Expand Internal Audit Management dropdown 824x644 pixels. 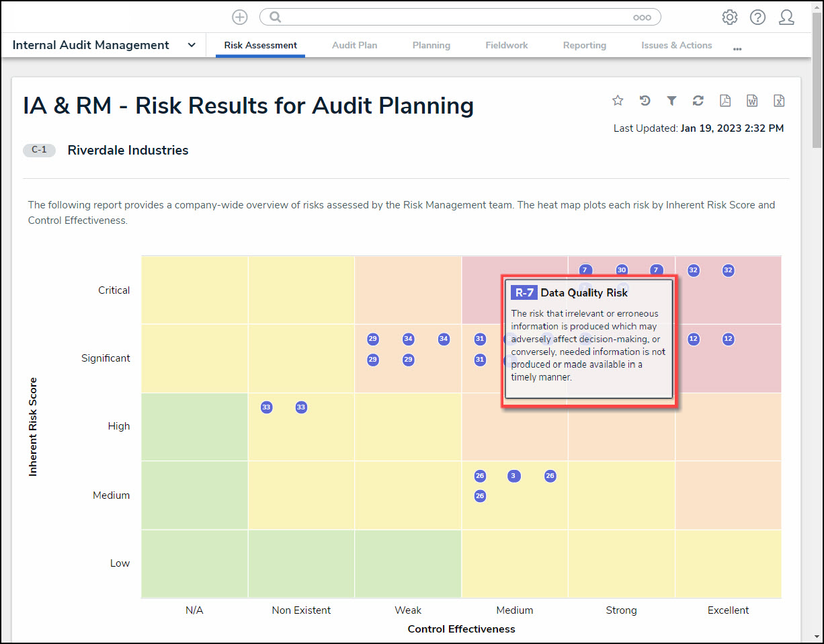(192, 45)
